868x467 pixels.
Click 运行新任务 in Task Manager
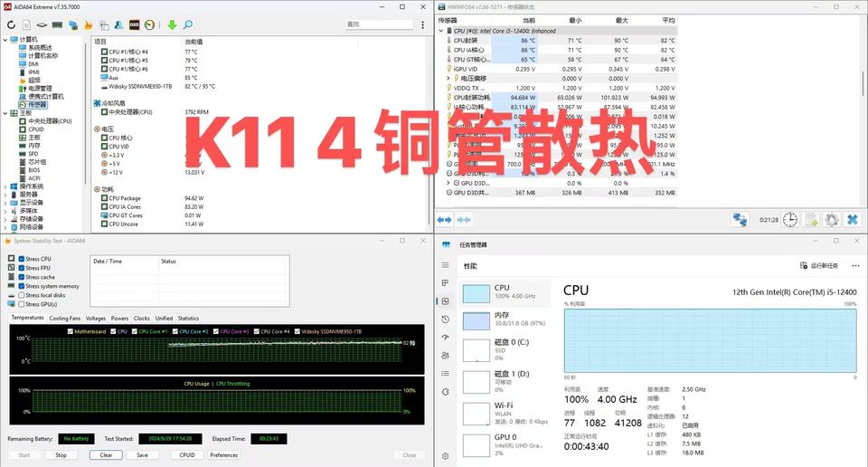coord(819,266)
